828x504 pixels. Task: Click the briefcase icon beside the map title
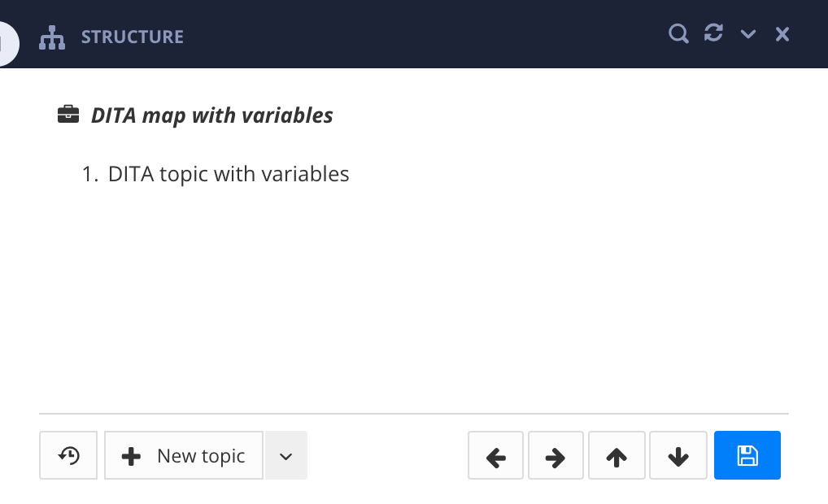68,114
